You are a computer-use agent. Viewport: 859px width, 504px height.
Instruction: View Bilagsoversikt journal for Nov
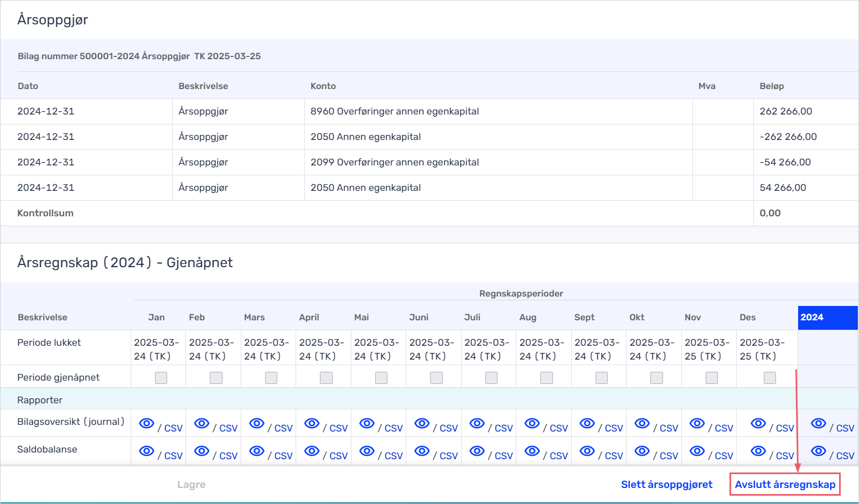click(x=697, y=423)
